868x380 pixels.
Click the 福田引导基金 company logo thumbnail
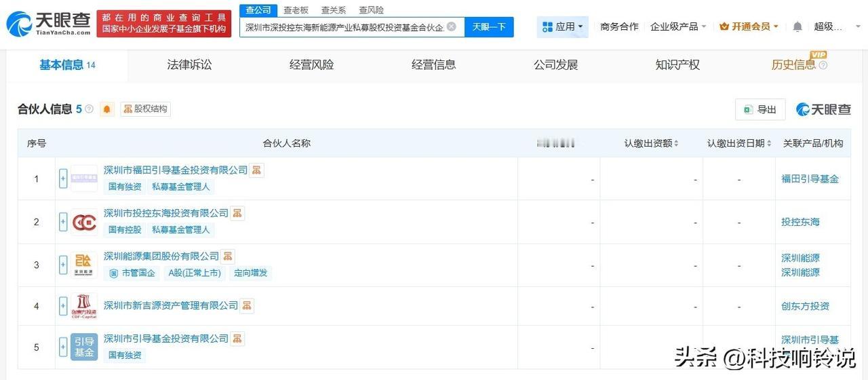[84, 179]
